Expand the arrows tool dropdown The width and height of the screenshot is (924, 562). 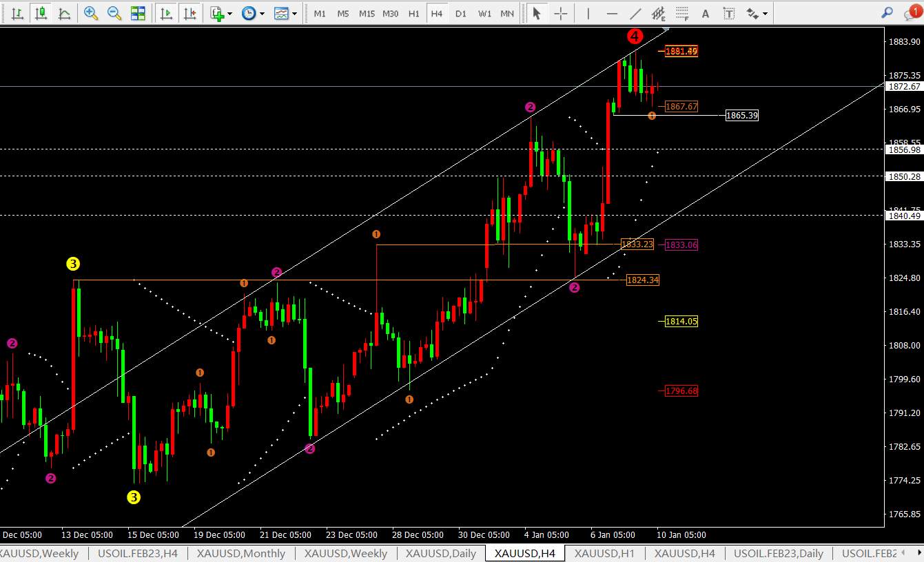pos(766,13)
